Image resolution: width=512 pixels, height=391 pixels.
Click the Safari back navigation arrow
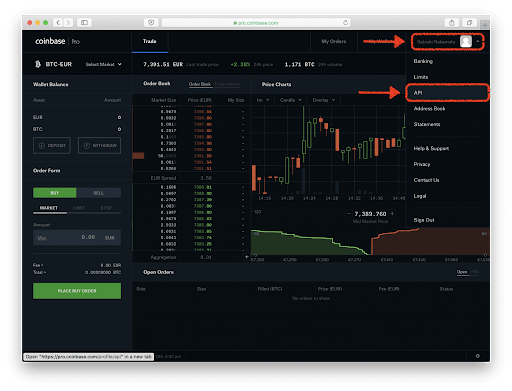tap(58, 23)
